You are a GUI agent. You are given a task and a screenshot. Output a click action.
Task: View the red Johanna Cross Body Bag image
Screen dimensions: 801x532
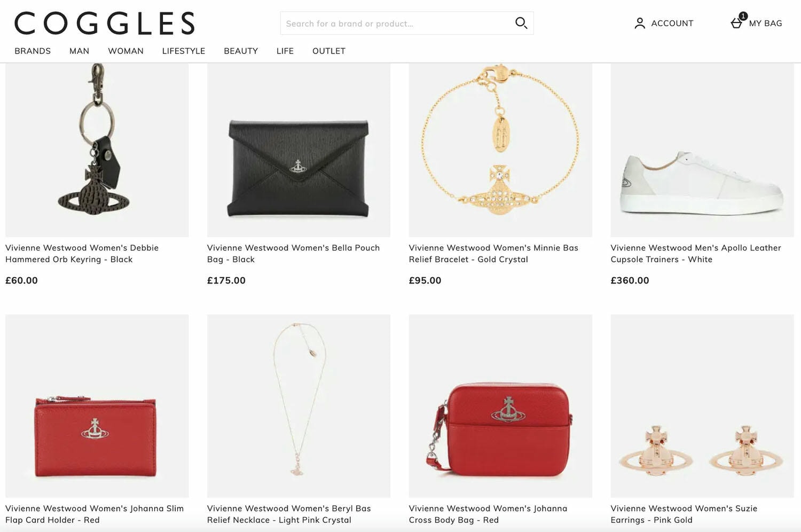pos(500,406)
